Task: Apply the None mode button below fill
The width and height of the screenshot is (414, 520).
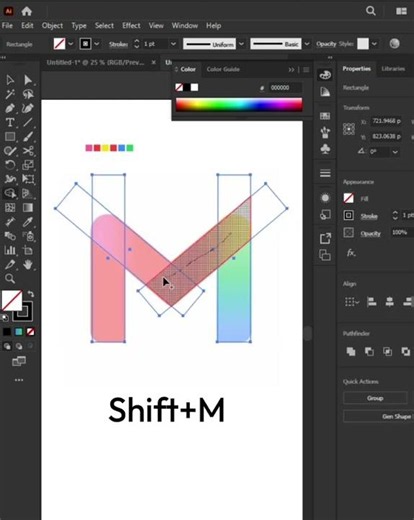Action: click(30, 332)
